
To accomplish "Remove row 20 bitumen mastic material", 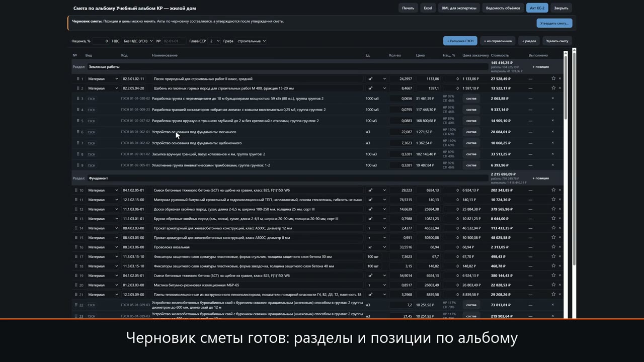I will tap(559, 285).
